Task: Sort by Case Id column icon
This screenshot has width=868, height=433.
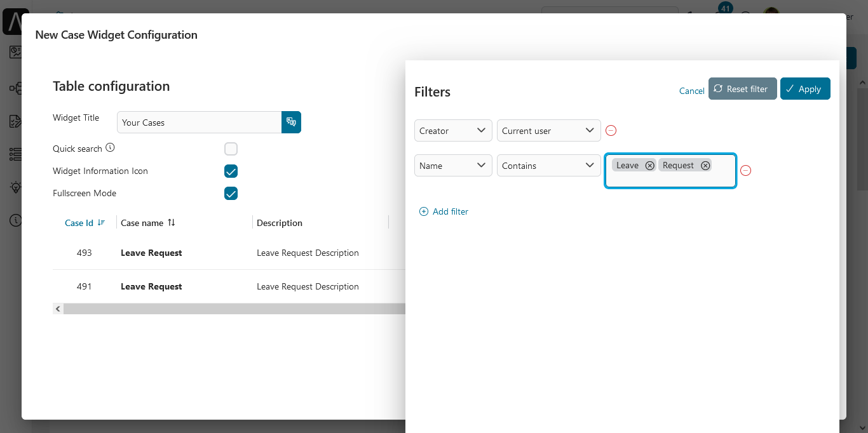Action: [x=101, y=223]
